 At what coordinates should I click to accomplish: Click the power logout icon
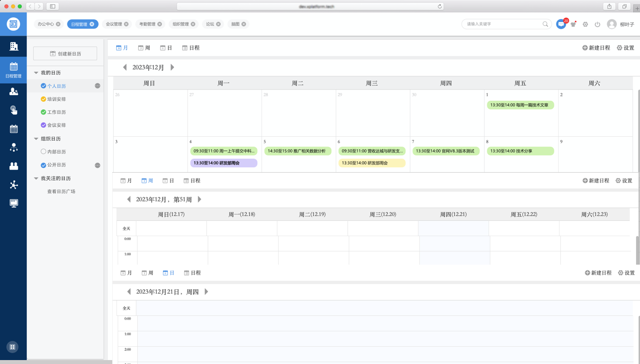597,24
